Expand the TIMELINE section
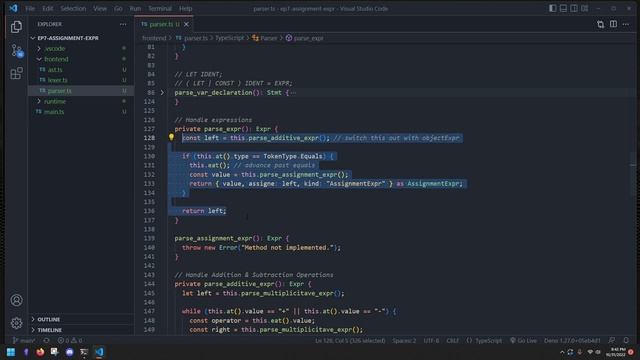The width and height of the screenshot is (640, 360). 49,330
